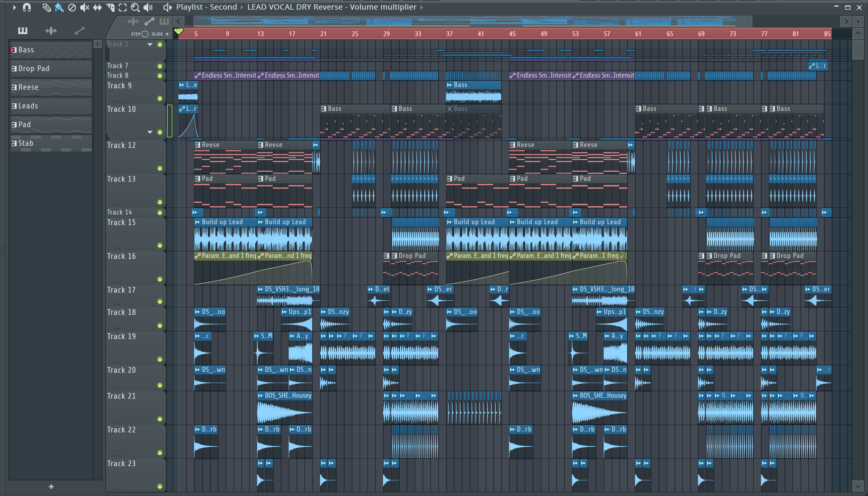Expand Track 10 dropdown arrow
The height and width of the screenshot is (496, 868).
pyautogui.click(x=149, y=132)
